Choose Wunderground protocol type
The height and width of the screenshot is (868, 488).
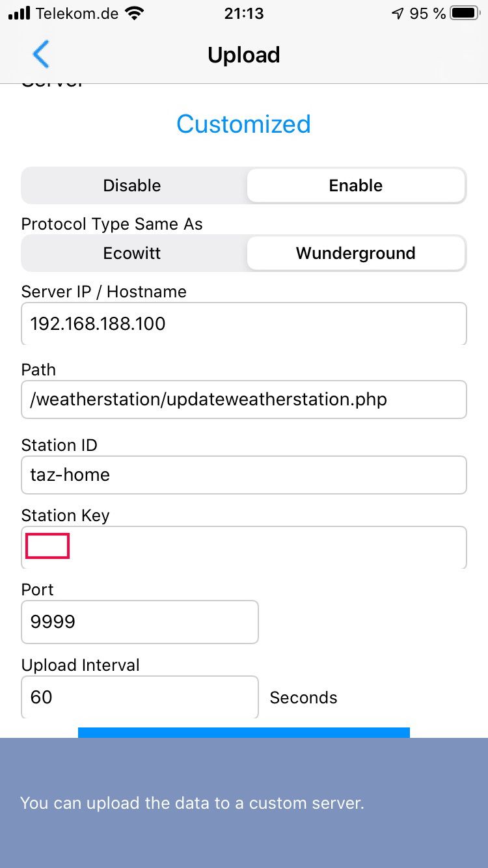356,253
